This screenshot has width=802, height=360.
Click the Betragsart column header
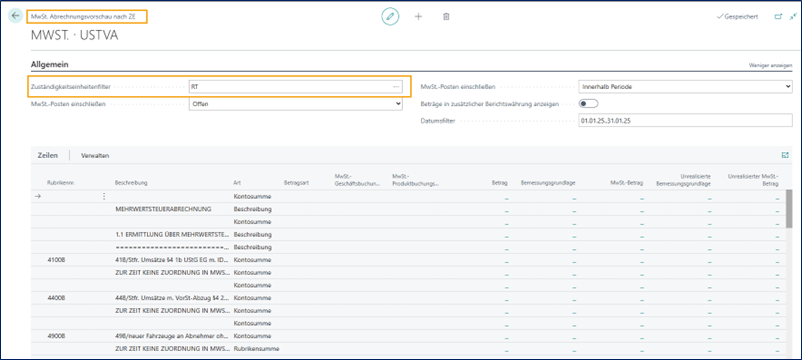coord(296,183)
